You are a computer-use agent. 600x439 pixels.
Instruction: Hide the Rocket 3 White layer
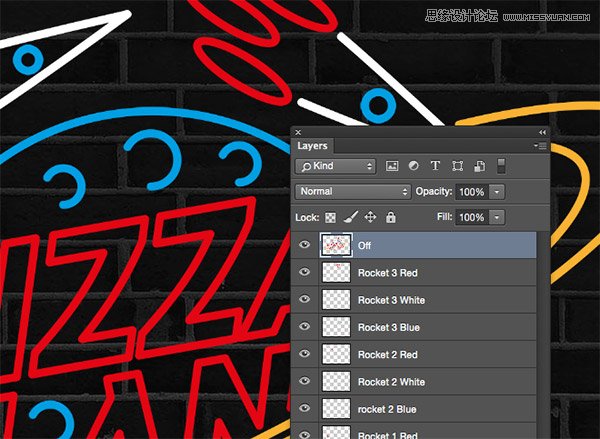[x=305, y=299]
